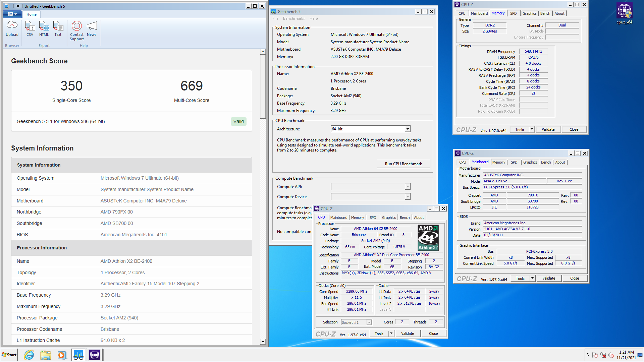Open Windows Media Player from taskbar
This screenshot has height=362, width=644.
[62, 355]
